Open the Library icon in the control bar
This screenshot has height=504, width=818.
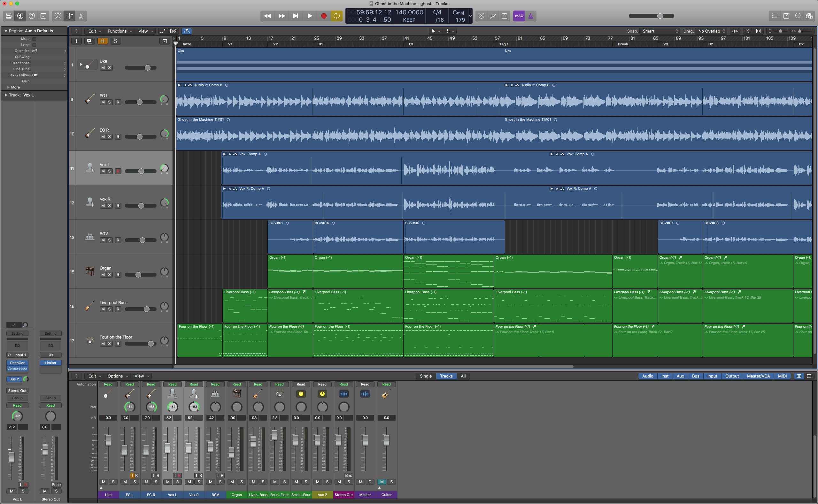(x=9, y=16)
